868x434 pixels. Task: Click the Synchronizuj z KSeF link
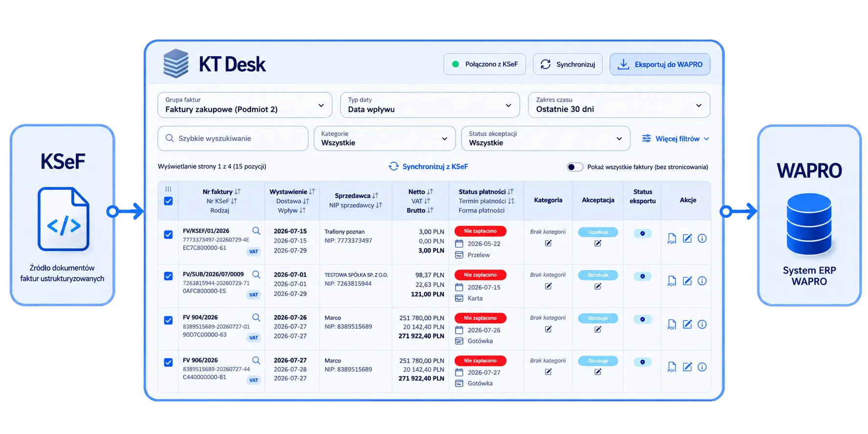(428, 167)
